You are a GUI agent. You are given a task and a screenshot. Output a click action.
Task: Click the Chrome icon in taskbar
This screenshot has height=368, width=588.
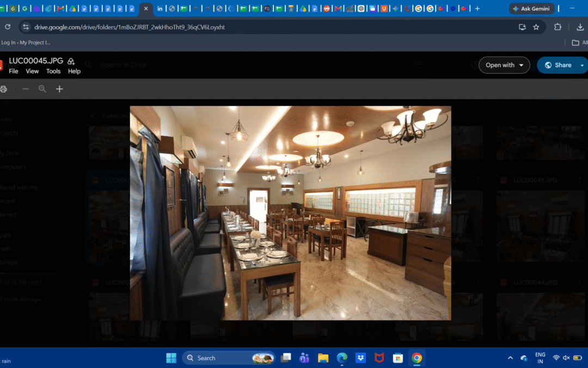[x=416, y=358]
